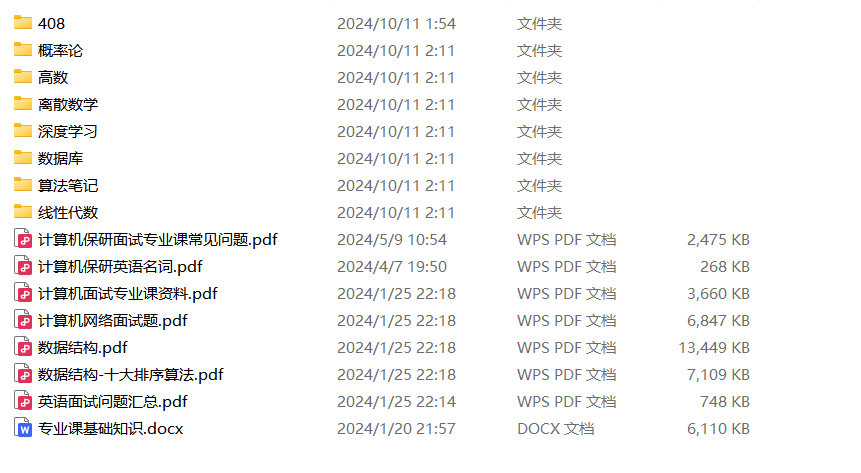Click the PDF icon of 计算机保研英语名词.pdf
The image size is (861, 473).
coord(23,266)
